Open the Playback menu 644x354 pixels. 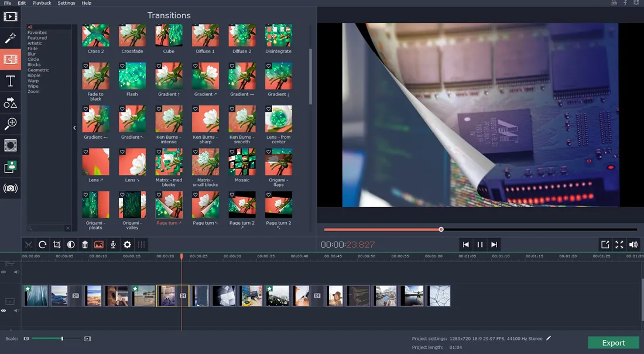point(42,3)
